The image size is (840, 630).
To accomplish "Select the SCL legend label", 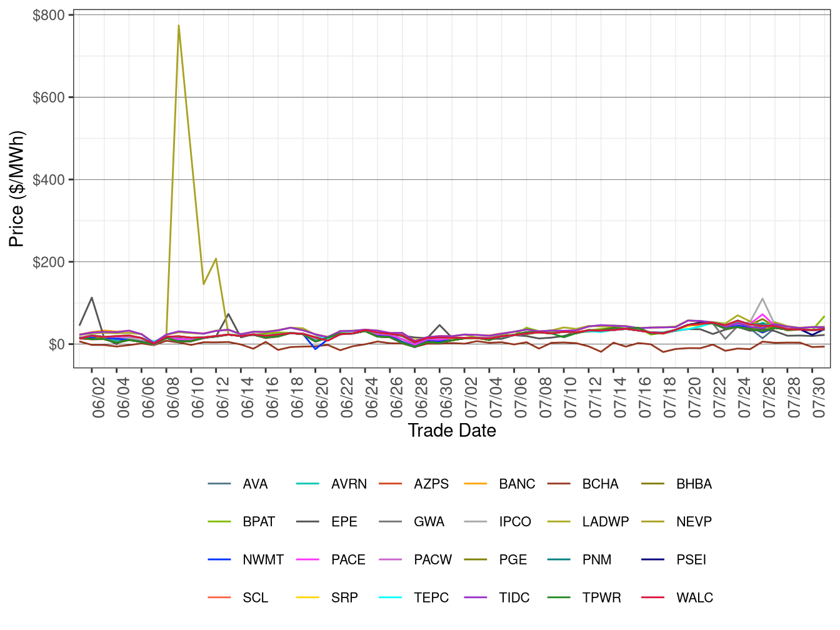I will point(255,598).
